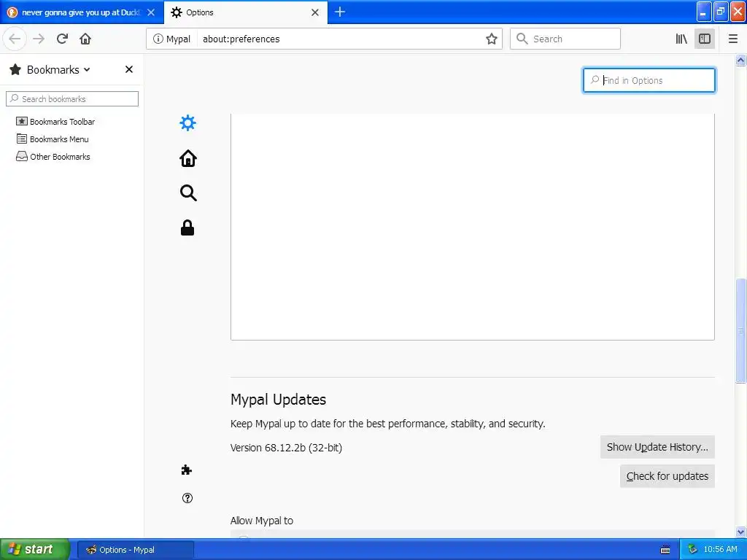
Task: Click the system tray icon beside the clock
Action: (692, 549)
